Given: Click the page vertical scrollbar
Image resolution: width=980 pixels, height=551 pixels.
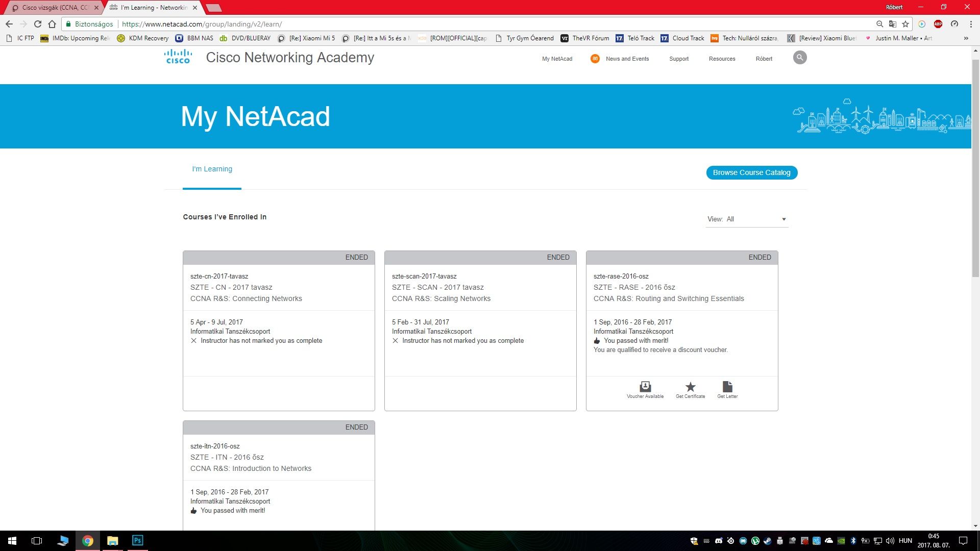Looking at the screenshot, I should (x=975, y=168).
